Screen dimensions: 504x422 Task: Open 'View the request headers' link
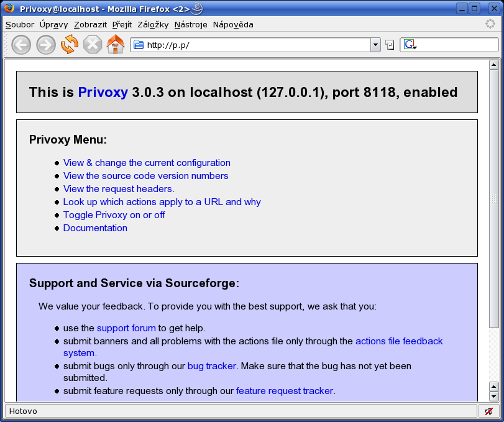click(x=119, y=189)
